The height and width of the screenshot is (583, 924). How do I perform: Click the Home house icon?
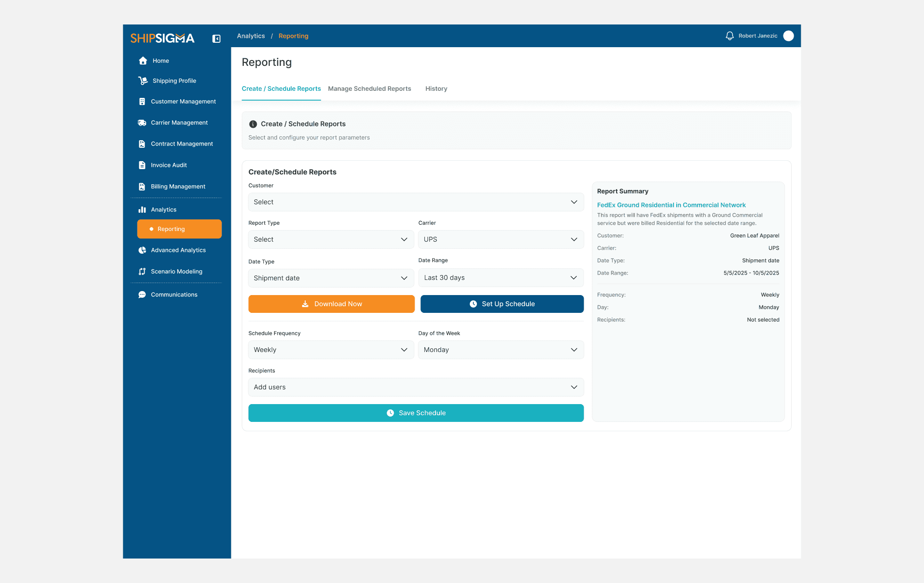coord(143,61)
